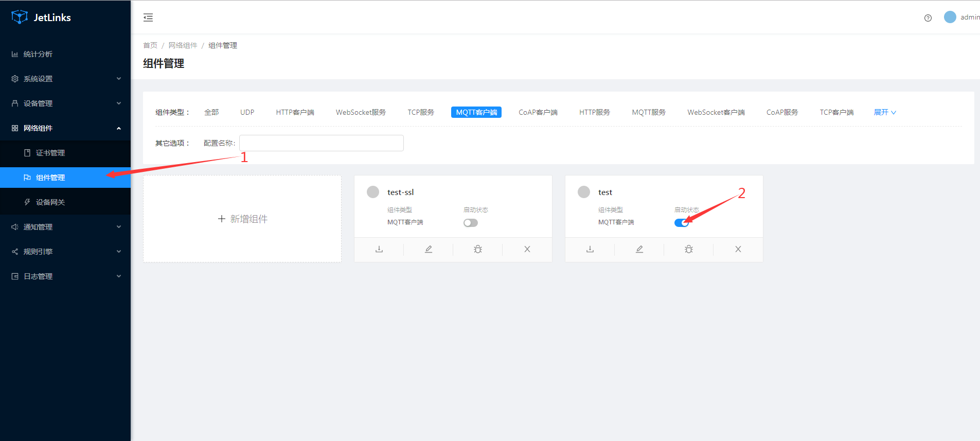Open 设备网关 in the sidebar
The image size is (980, 441).
pyautogui.click(x=50, y=202)
